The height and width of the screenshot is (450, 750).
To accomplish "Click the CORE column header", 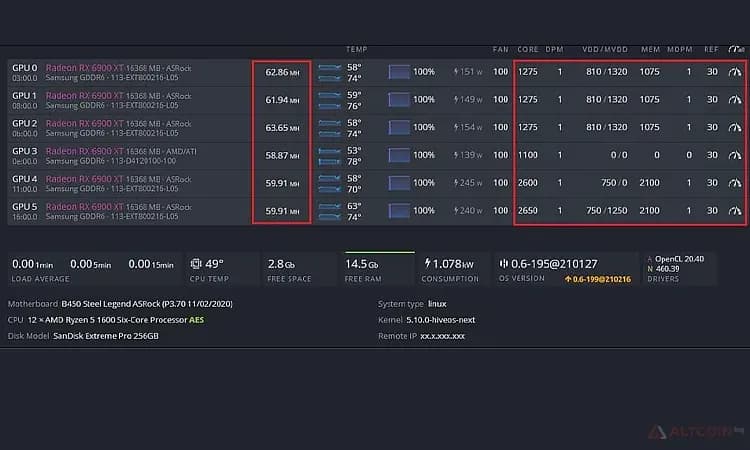I will pyautogui.click(x=528, y=49).
